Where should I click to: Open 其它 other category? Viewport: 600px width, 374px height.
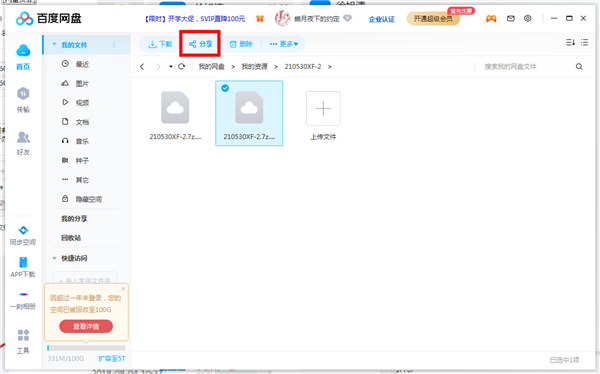point(75,180)
